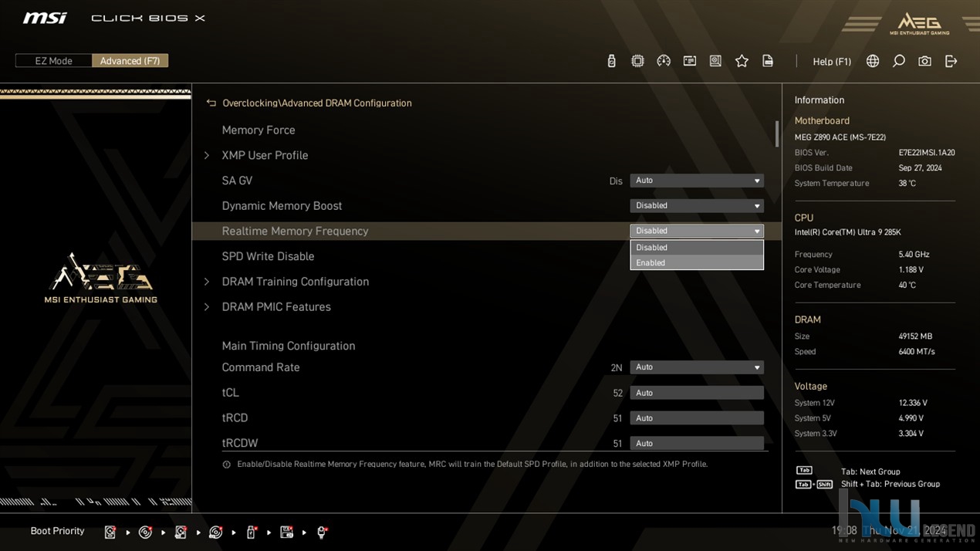The image size is (980, 551).
Task: Click the memory card icon in toolbar
Action: [x=690, y=61]
